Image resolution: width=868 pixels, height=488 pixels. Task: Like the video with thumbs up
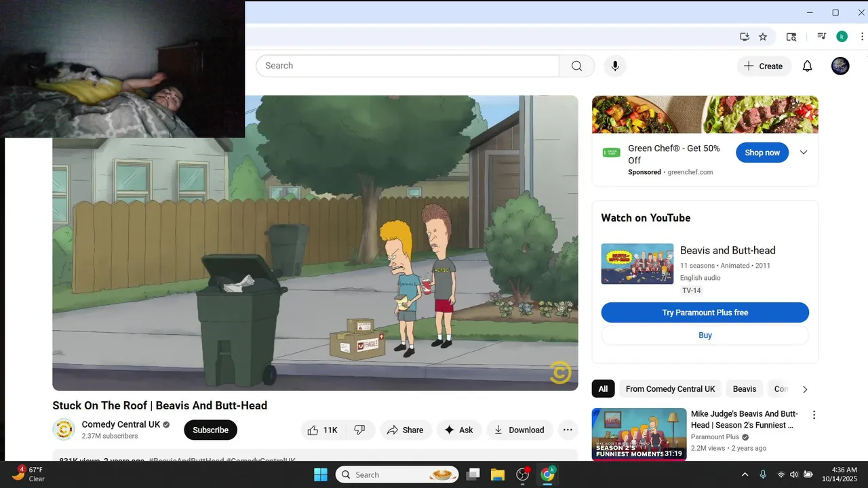[323, 430]
